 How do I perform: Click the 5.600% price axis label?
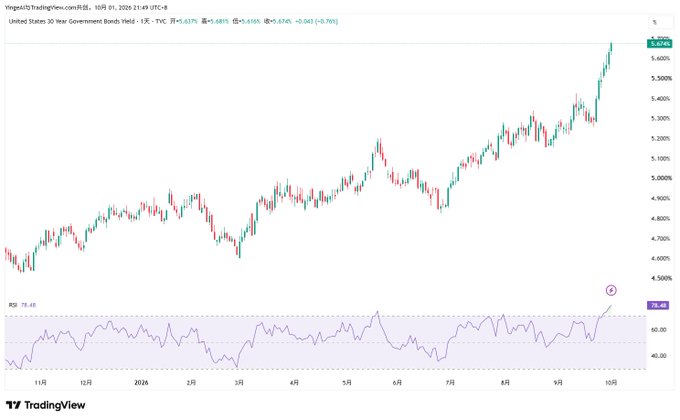click(x=661, y=59)
